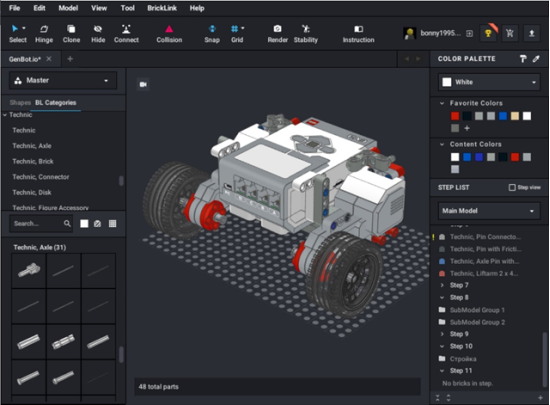The width and height of the screenshot is (550, 405).
Task: Click the search magnifier icon
Action: [67, 223]
